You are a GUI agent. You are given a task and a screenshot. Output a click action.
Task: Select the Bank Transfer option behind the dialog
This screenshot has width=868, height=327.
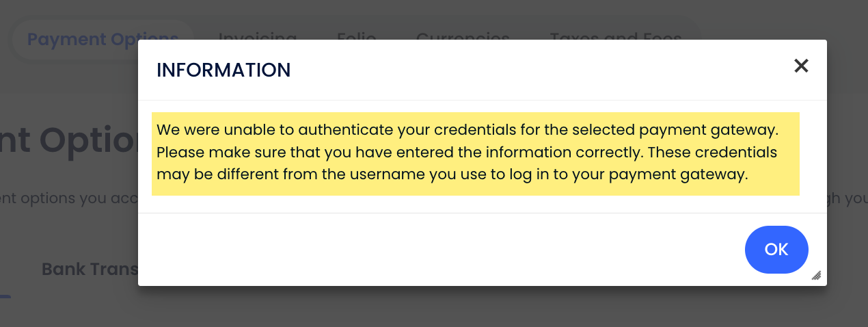(90, 269)
